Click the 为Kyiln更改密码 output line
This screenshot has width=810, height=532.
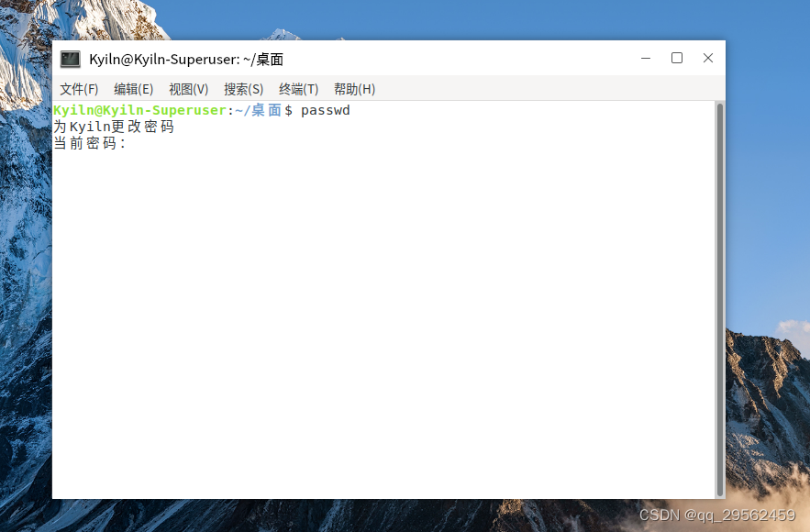[x=114, y=127]
